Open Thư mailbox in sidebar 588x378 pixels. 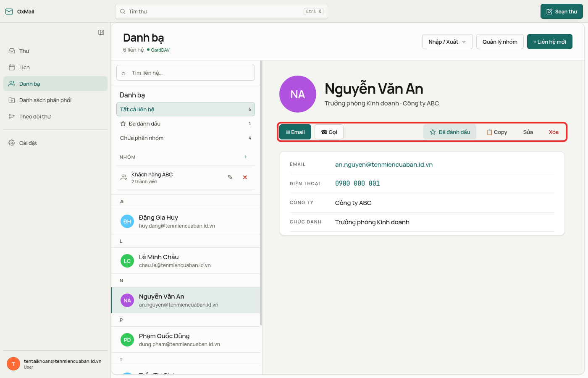55,51
